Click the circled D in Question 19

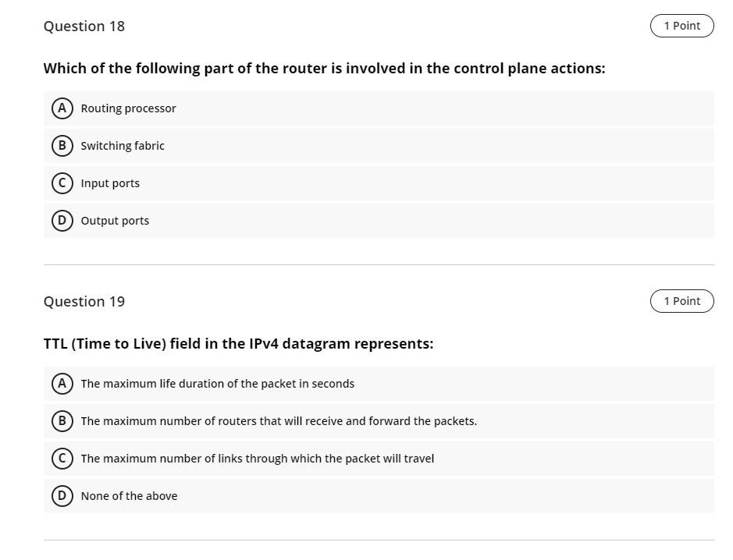(62, 496)
